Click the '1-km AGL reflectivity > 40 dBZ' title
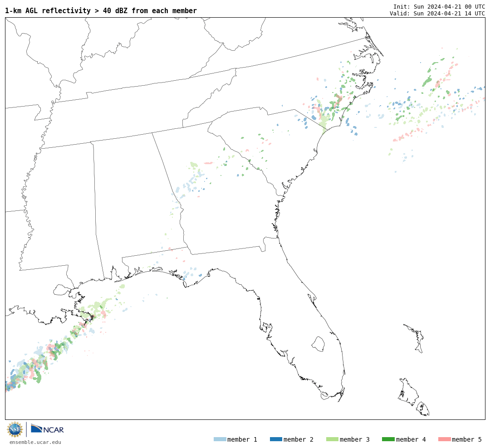Screen dimensions: 490x448 pos(101,10)
